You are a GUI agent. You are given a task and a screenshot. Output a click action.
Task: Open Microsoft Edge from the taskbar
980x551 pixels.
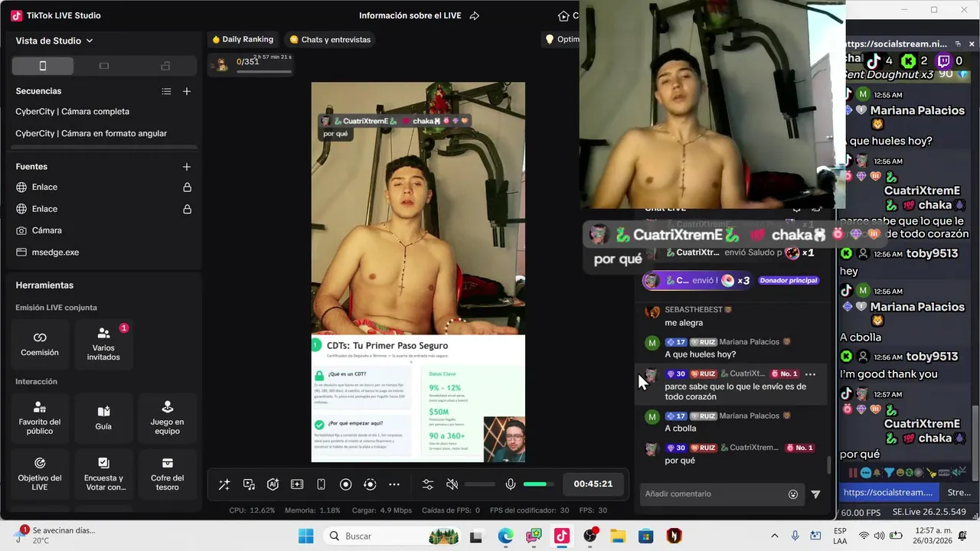[x=505, y=536]
